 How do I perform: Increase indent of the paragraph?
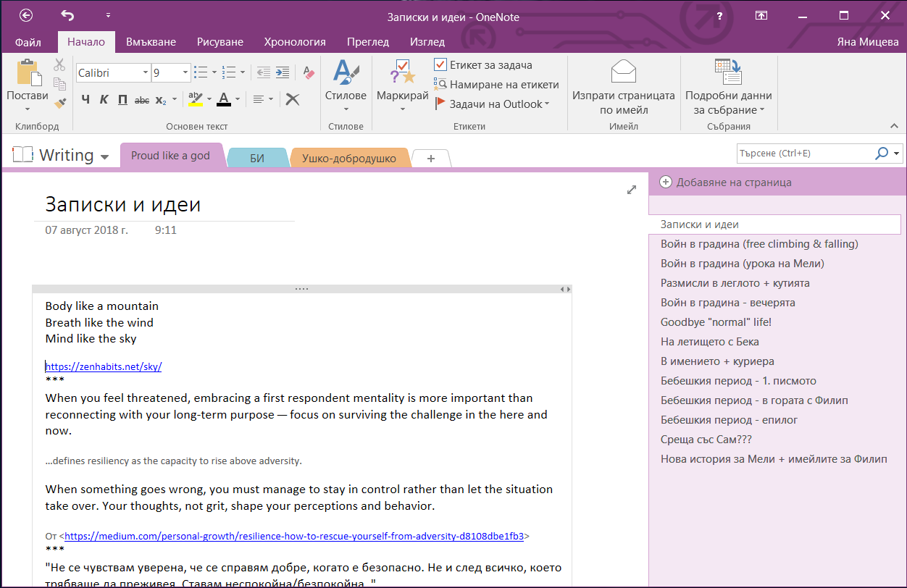(283, 72)
